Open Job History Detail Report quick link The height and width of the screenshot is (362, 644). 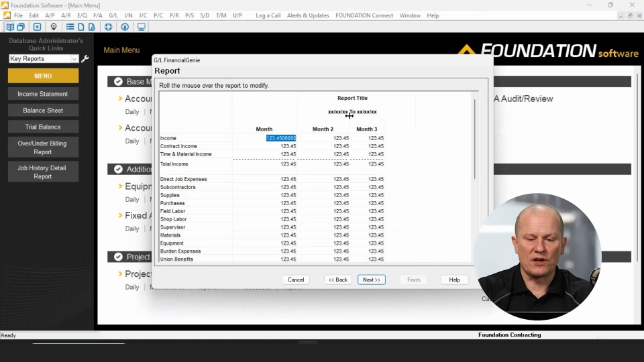pyautogui.click(x=43, y=172)
